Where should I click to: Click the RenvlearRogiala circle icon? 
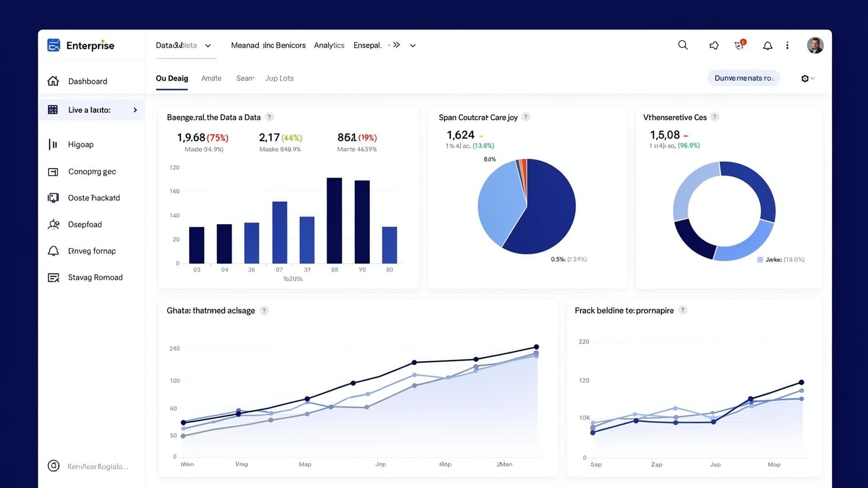point(53,466)
